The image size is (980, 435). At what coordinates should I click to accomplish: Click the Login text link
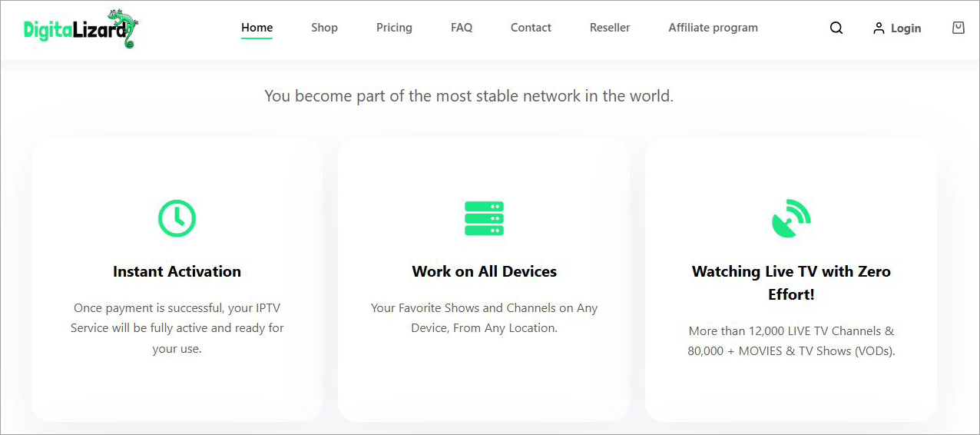(x=906, y=28)
